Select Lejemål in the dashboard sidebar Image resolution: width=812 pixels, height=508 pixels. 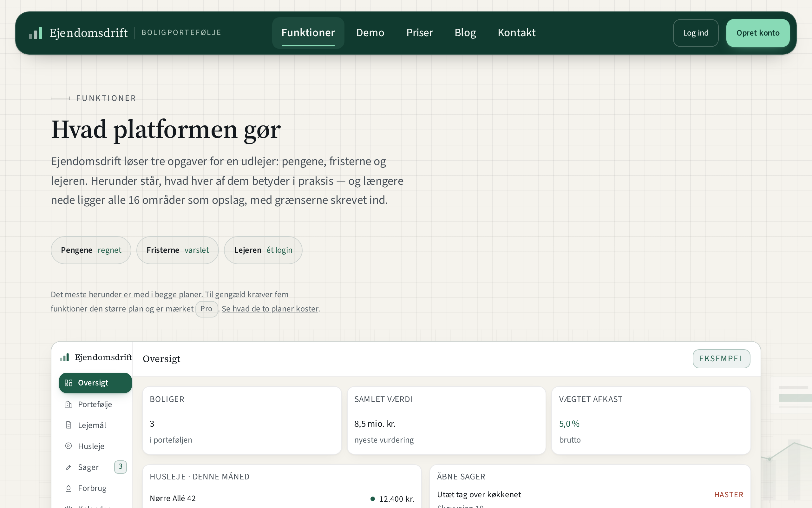(x=95, y=425)
